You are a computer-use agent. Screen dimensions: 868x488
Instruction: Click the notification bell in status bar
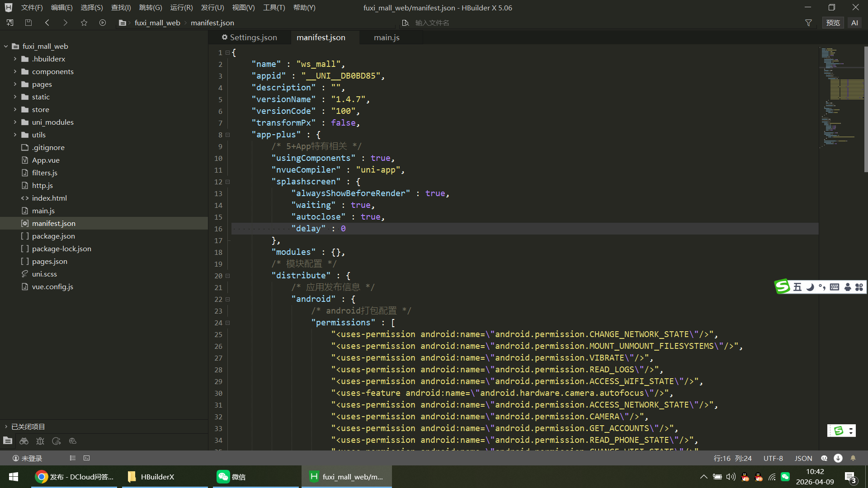coord(853,458)
